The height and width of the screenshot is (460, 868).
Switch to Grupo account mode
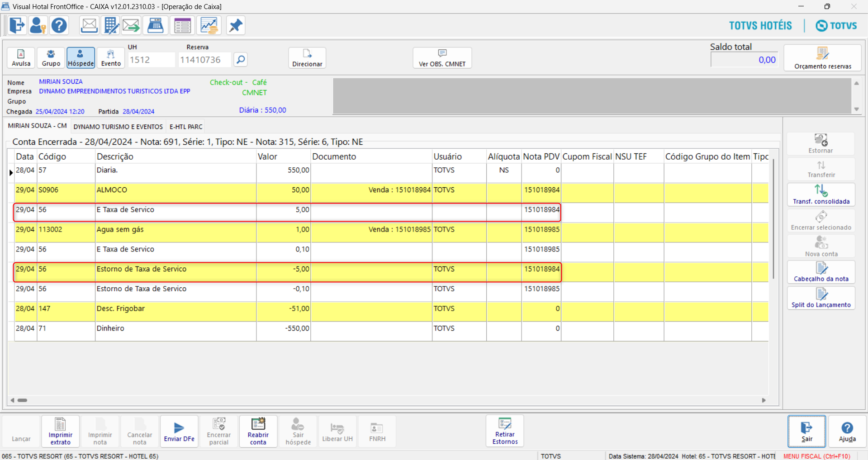pos(51,58)
